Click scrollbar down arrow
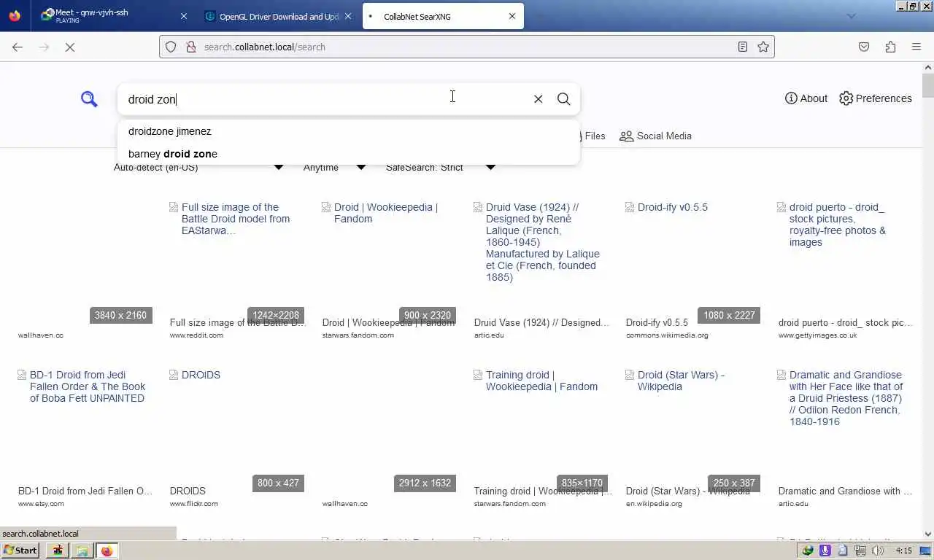The image size is (934, 560). click(927, 533)
